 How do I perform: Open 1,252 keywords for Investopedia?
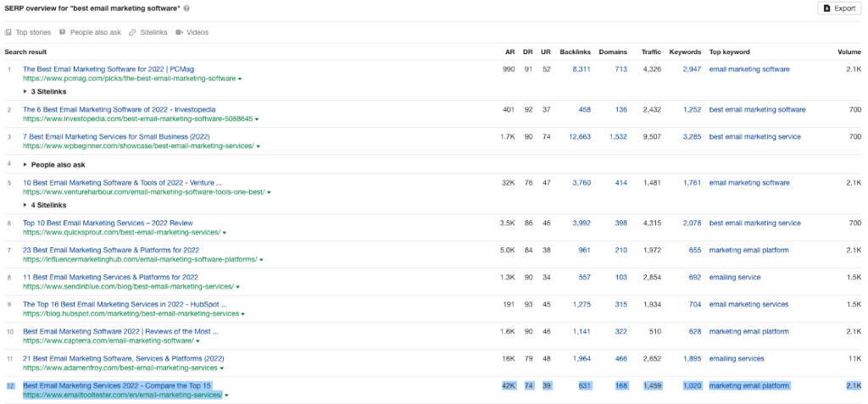[692, 109]
